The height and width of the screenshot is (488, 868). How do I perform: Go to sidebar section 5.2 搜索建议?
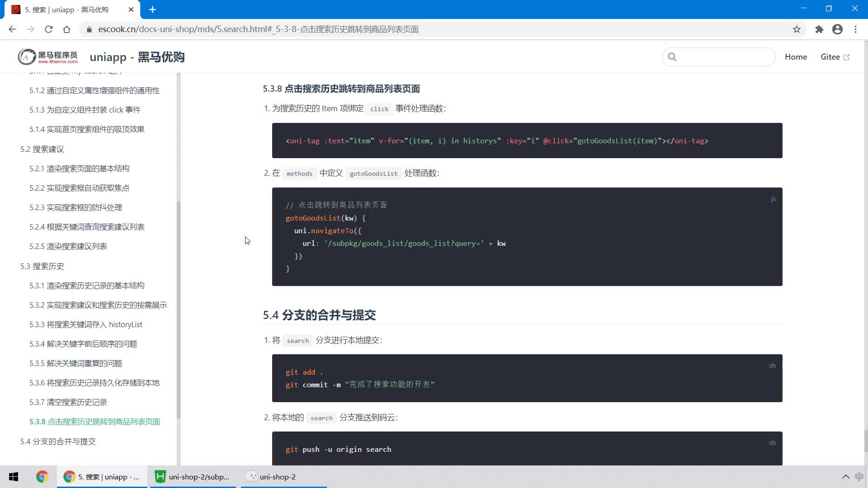coord(42,149)
